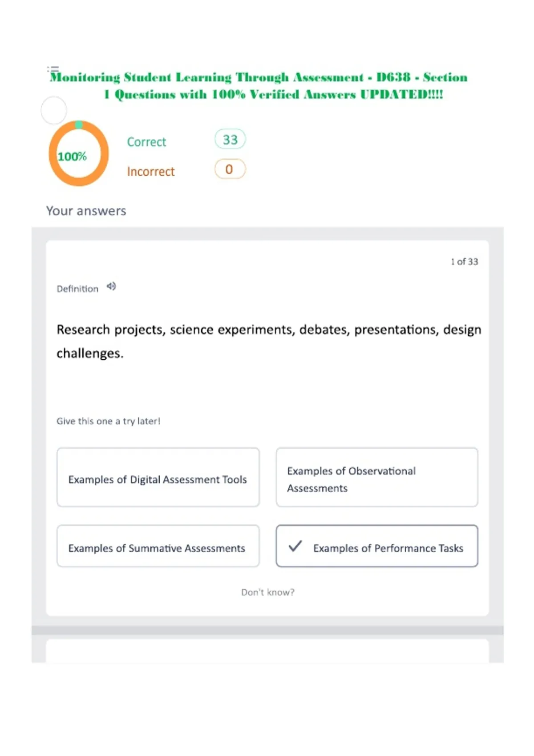This screenshot has height=756, width=534.
Task: Click the Definition label
Action: pos(77,289)
